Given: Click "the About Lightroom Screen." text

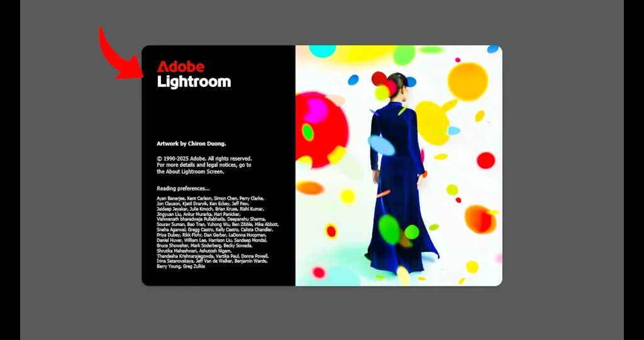Looking at the screenshot, I should click(190, 172).
